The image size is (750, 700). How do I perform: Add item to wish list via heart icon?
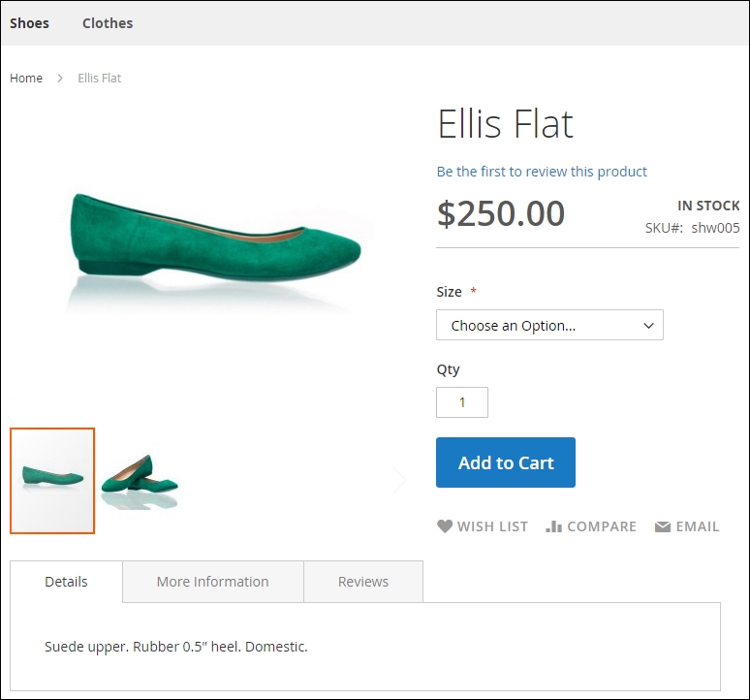[445, 526]
